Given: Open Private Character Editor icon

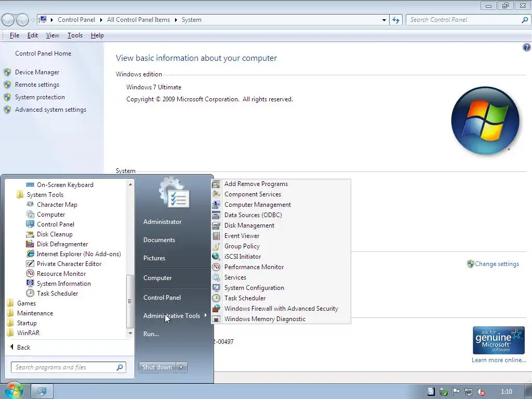Looking at the screenshot, I should 30,263.
